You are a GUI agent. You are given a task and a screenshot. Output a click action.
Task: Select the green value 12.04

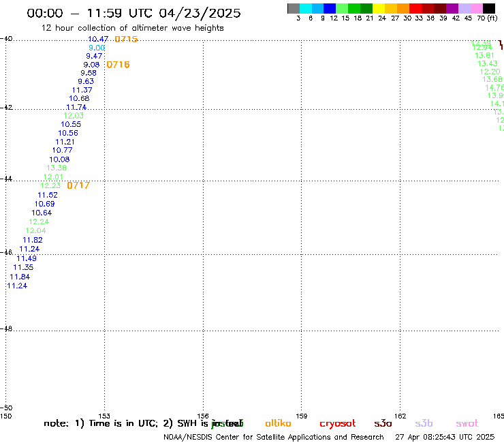coord(35,230)
